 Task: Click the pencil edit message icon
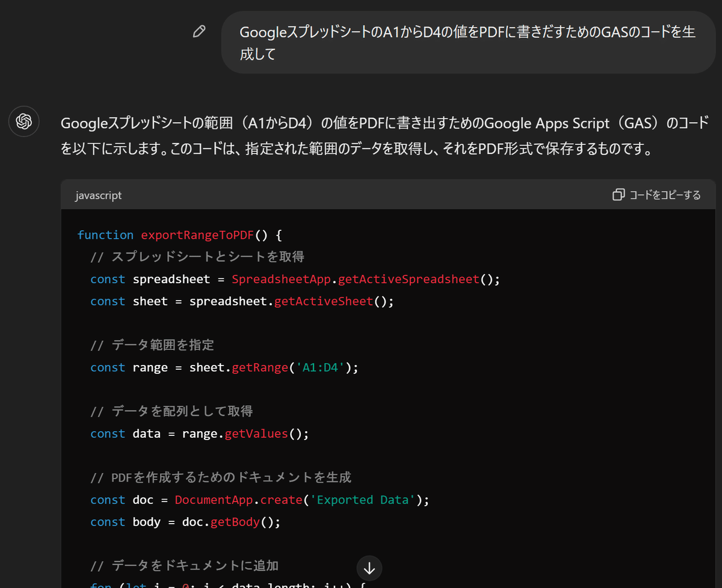coord(199,32)
